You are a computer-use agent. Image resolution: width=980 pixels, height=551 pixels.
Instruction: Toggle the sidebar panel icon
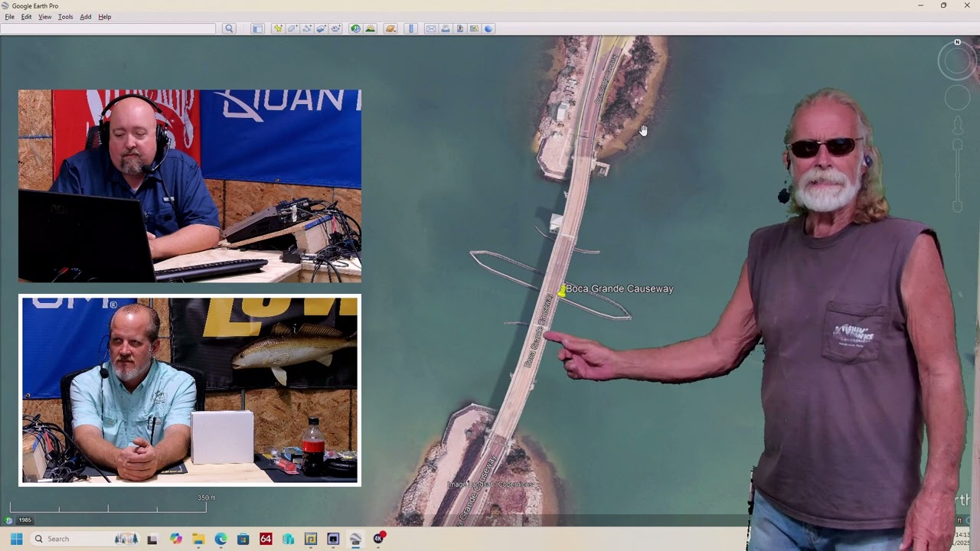pyautogui.click(x=257, y=28)
